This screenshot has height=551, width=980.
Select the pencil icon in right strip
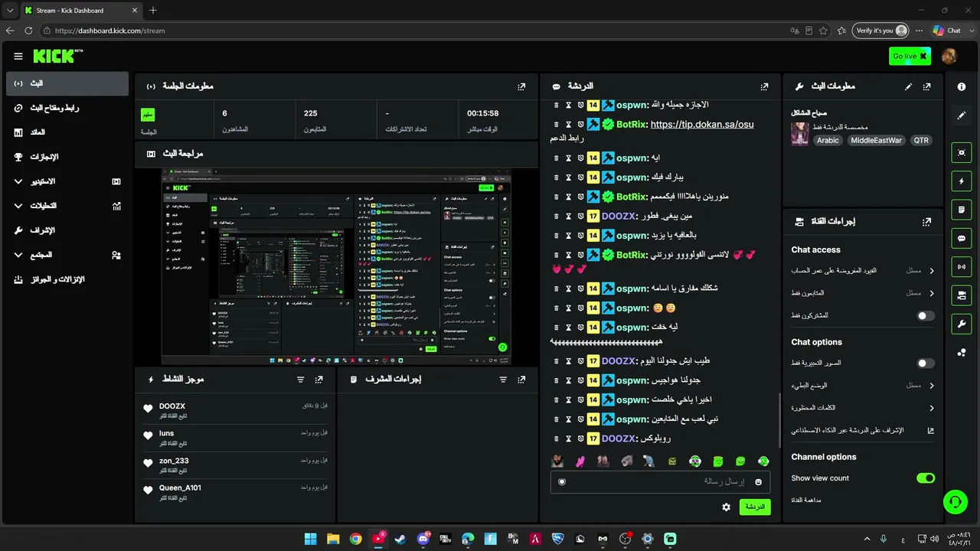pos(962,116)
